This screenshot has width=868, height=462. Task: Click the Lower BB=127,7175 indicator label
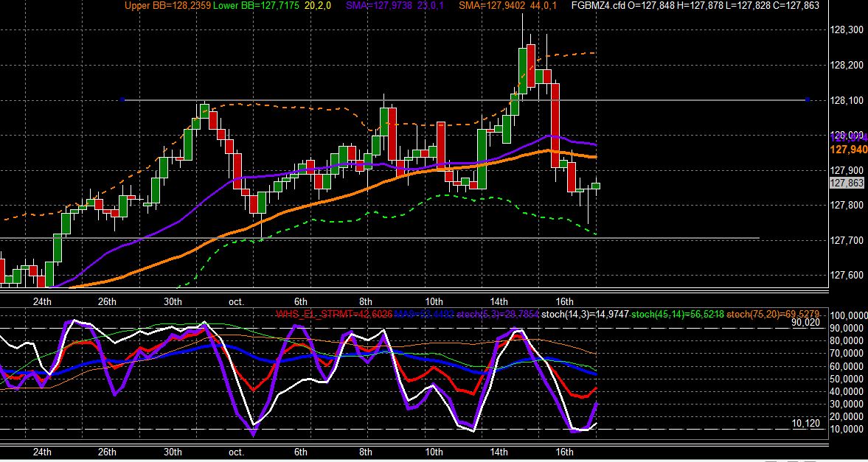pos(257,6)
